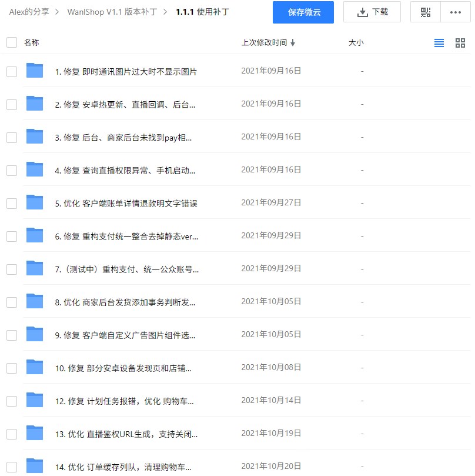Open folder icon for 4. 修复 查询直播权限异常
Image resolution: width=475 pixels, height=476 pixels.
tap(35, 169)
